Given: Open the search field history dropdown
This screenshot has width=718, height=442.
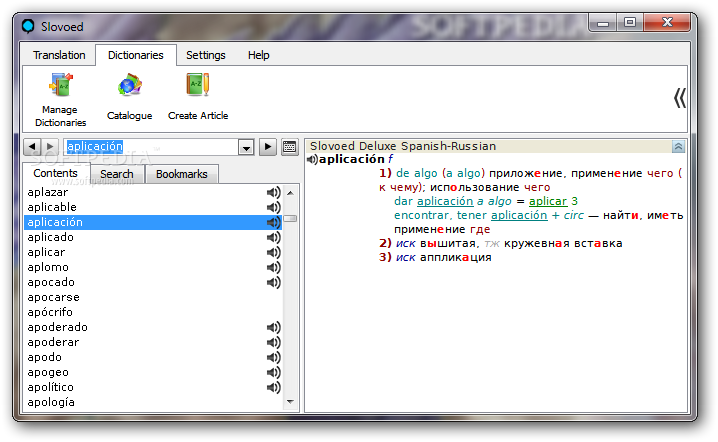Looking at the screenshot, I should 246,147.
